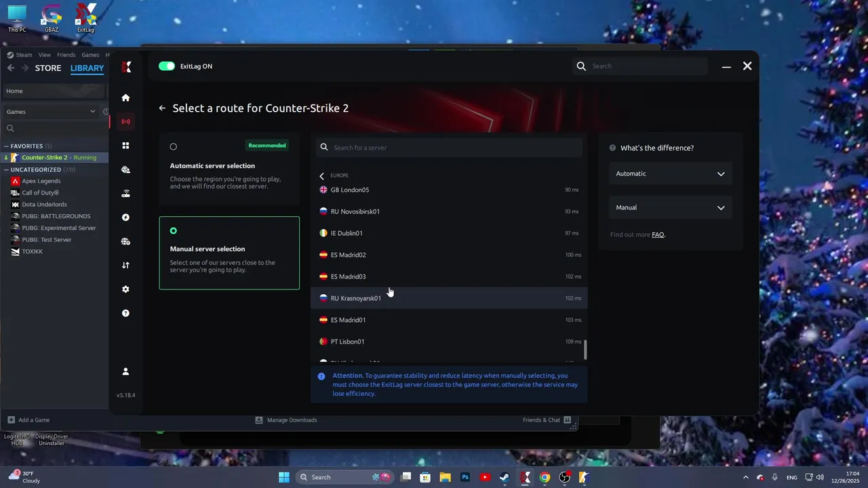Open the View menu in Steam
This screenshot has height=488, width=868.
(x=44, y=55)
